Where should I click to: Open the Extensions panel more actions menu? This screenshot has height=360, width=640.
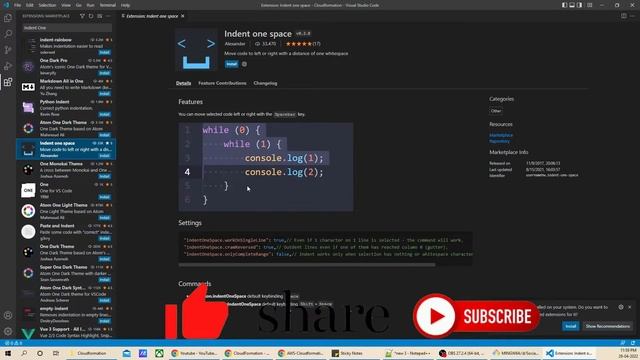pos(108,16)
